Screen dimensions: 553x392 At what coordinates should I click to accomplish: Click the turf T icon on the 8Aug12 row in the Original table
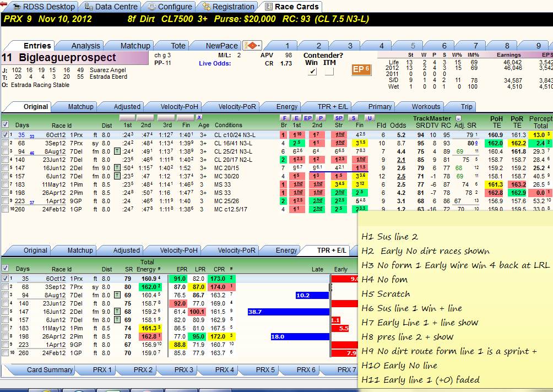117,151
